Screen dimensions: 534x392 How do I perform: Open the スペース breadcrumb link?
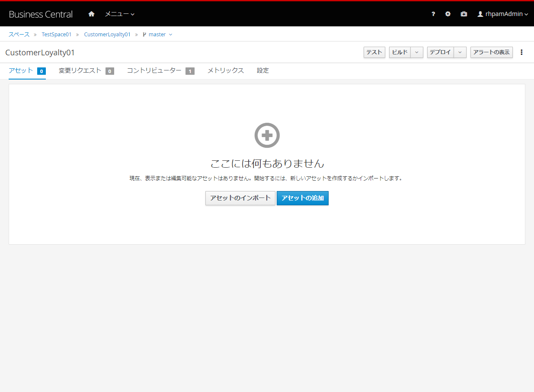click(19, 34)
